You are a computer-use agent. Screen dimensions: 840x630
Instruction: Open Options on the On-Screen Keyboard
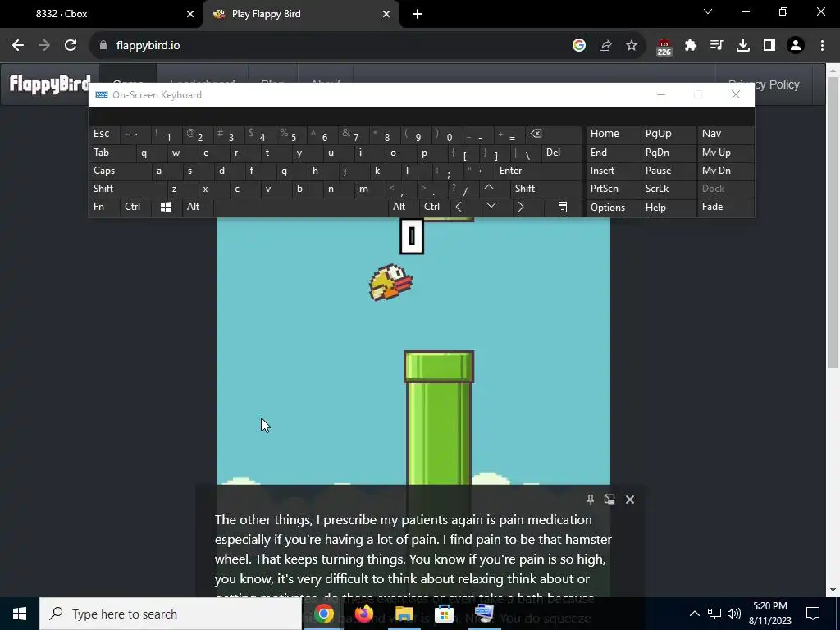[x=613, y=208]
